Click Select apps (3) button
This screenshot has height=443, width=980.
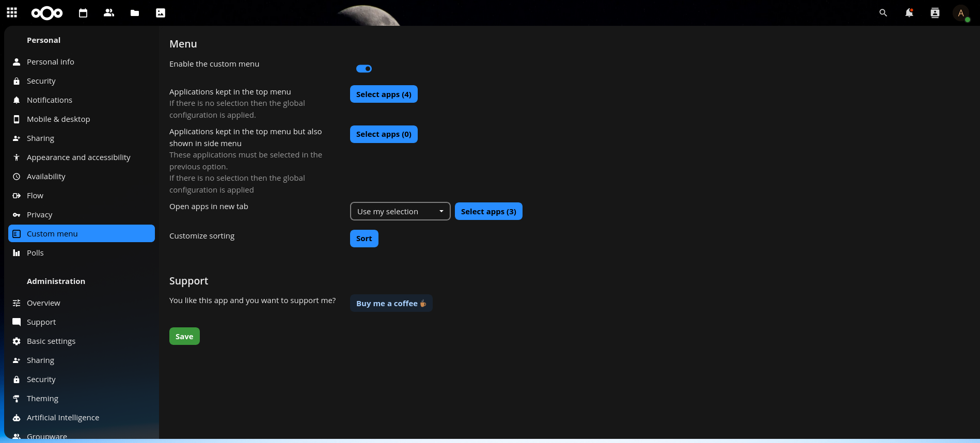click(x=488, y=211)
